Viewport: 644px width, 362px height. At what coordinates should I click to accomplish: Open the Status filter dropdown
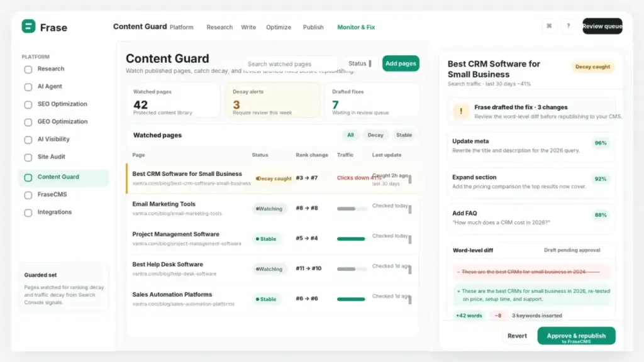point(360,63)
